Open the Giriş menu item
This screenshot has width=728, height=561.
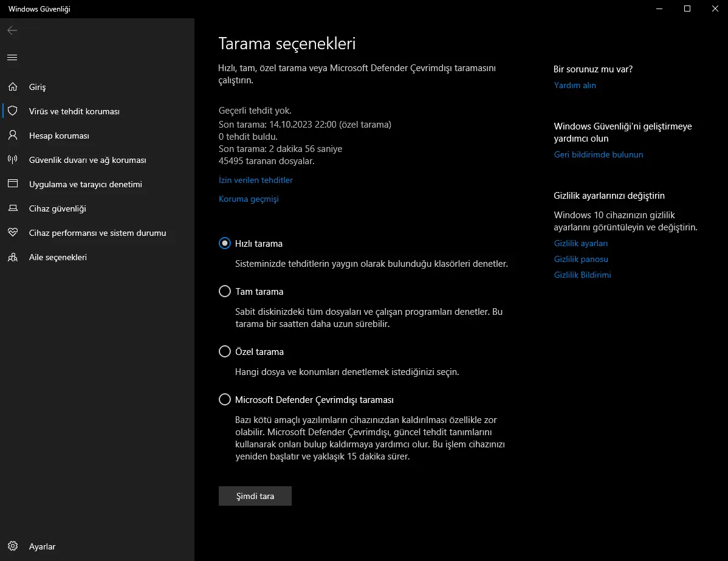pyautogui.click(x=97, y=87)
